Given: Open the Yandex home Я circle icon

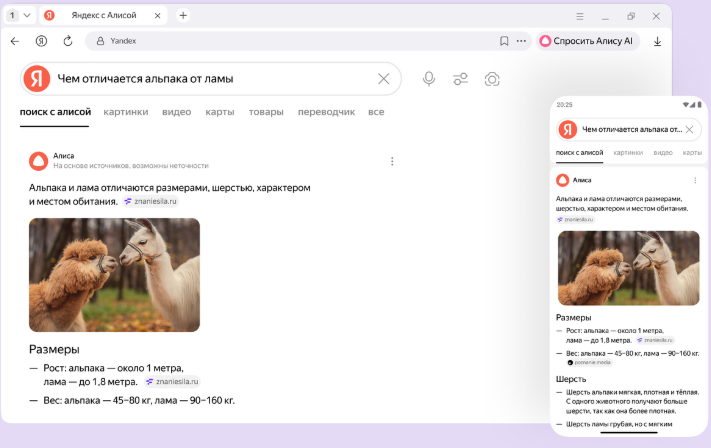Looking at the screenshot, I should [41, 41].
